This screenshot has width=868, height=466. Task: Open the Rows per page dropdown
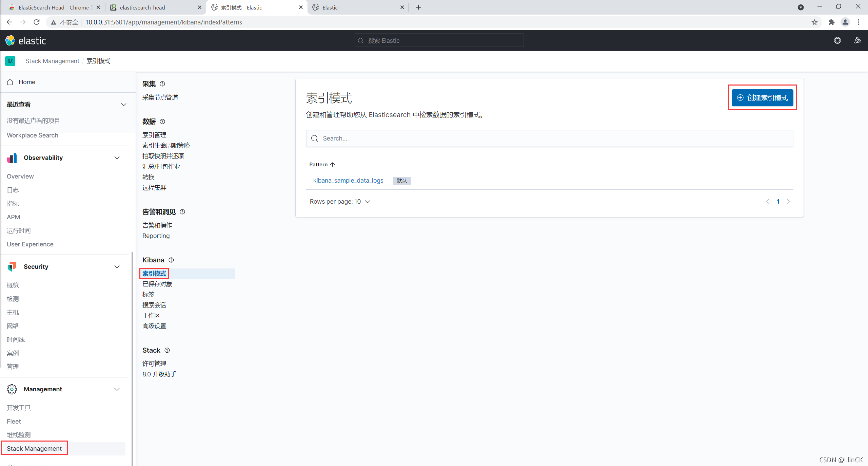340,202
